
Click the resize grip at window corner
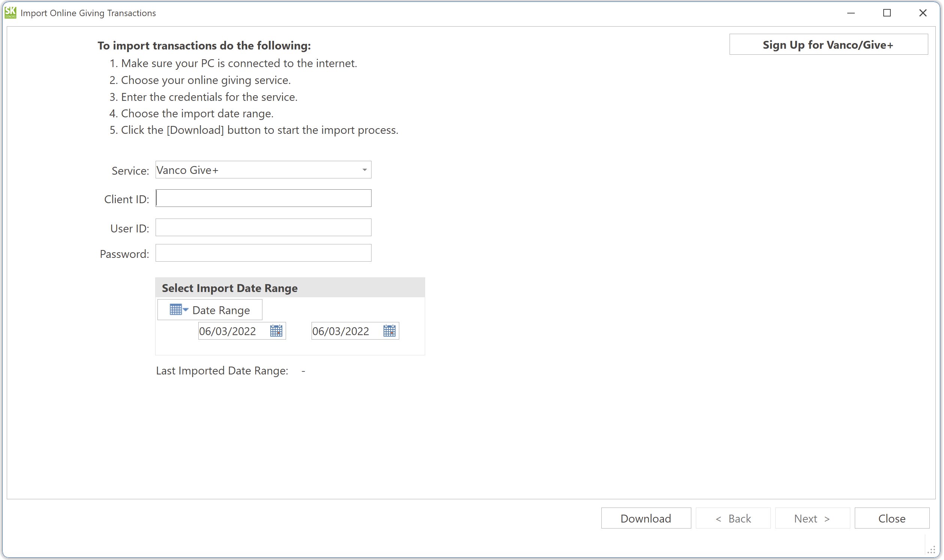coord(931,550)
